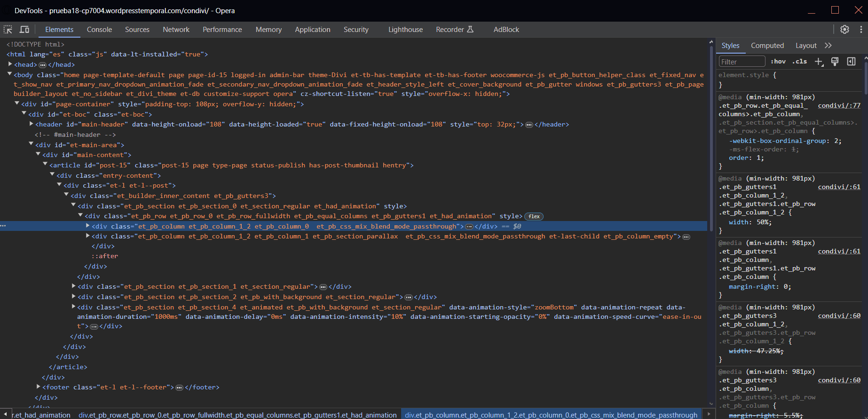Open the condivi/:77 stylesheet source link
868x419 pixels.
click(x=839, y=105)
